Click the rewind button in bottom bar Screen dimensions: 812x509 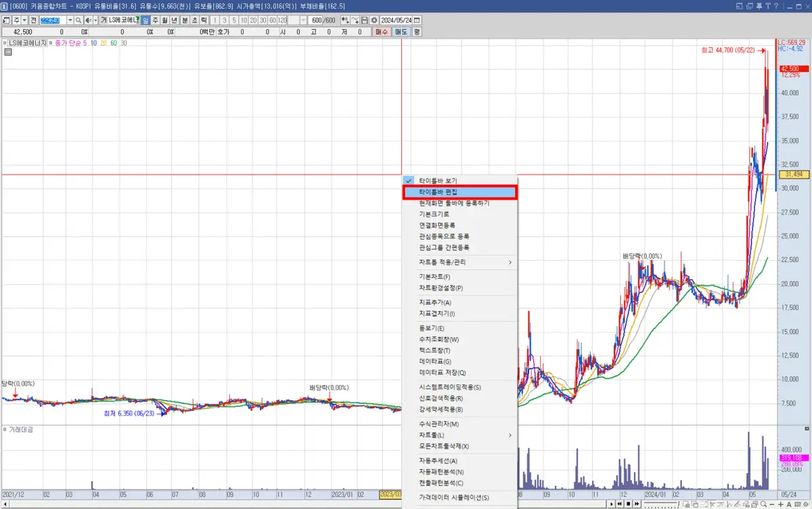pyautogui.click(x=619, y=504)
